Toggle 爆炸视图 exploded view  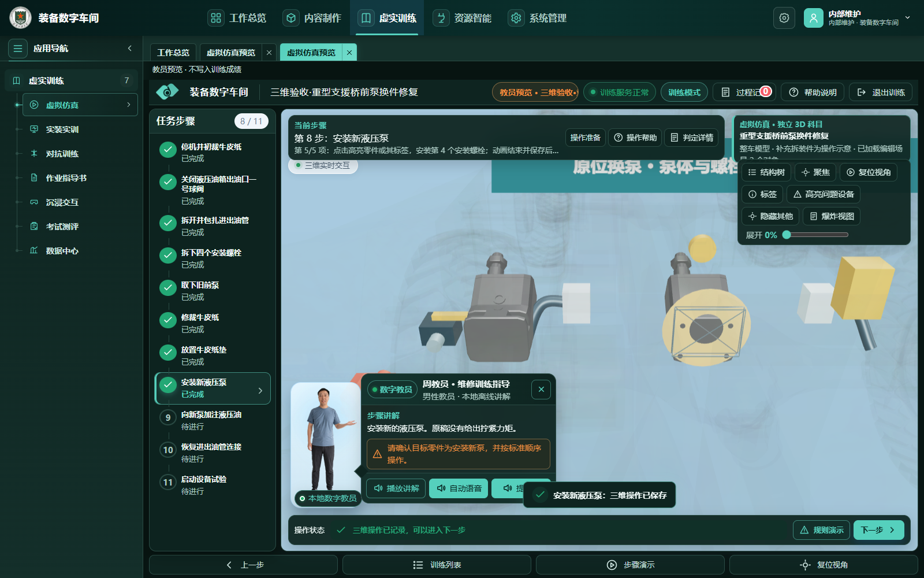(832, 216)
